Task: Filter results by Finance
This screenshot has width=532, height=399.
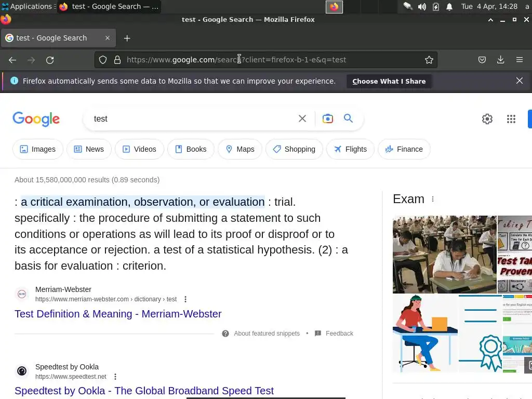Action: [404, 149]
